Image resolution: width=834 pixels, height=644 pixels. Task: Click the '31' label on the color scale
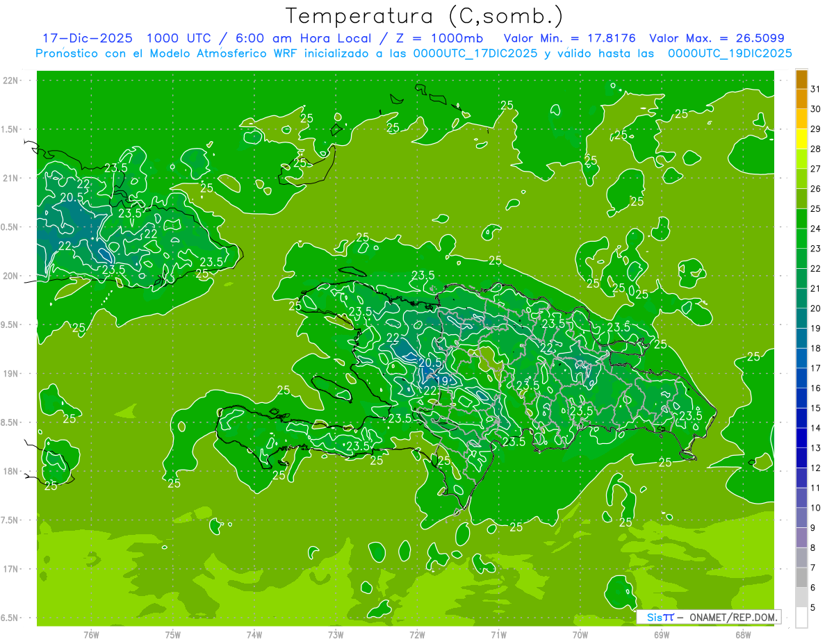coord(816,89)
